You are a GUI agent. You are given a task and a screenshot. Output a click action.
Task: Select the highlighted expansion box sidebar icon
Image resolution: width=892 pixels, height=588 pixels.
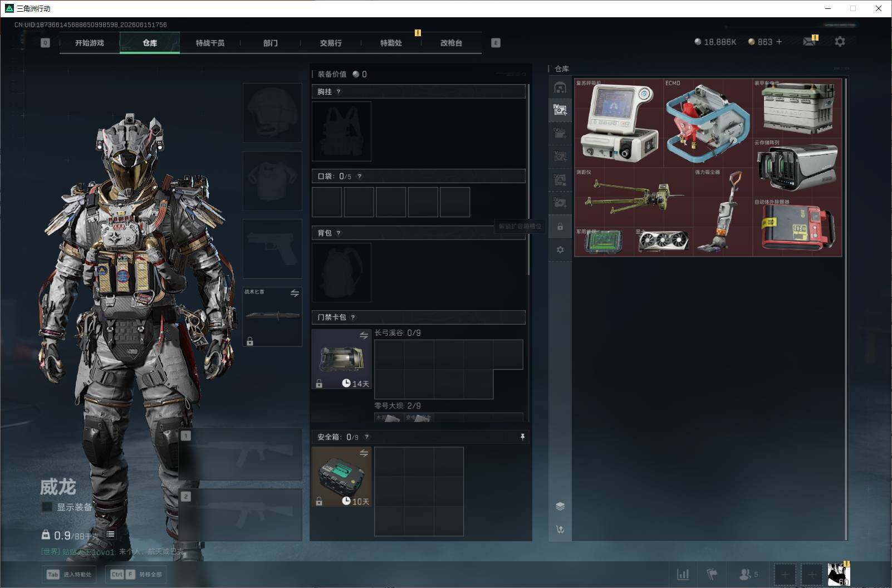pos(560,110)
